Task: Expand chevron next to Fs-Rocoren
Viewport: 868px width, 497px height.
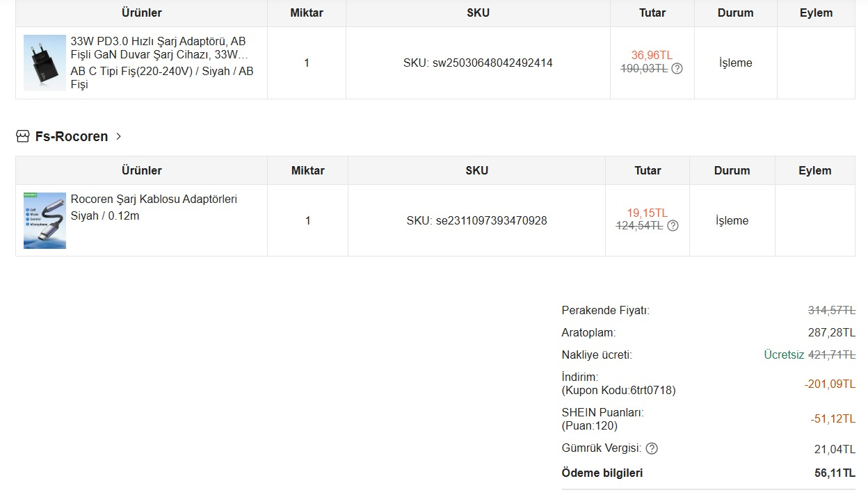Action: [119, 136]
